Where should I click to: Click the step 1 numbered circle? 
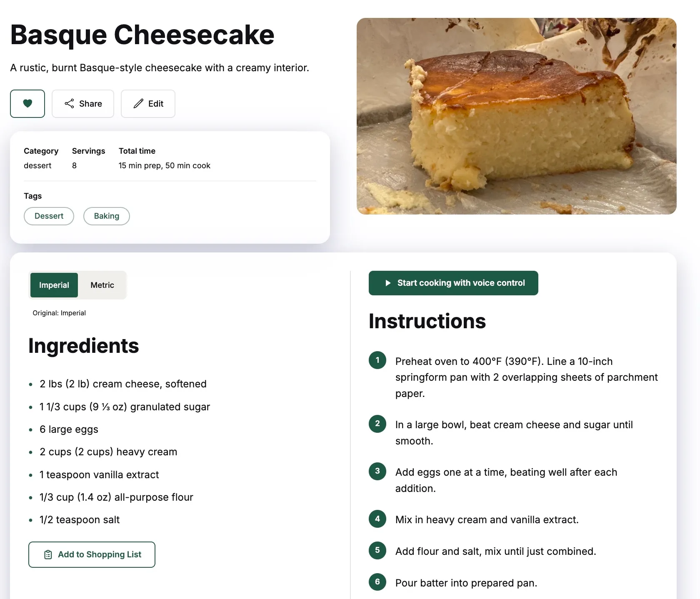pyautogui.click(x=377, y=360)
